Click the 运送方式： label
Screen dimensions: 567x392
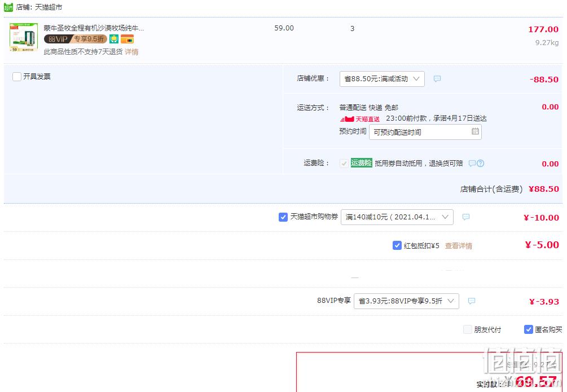313,107
